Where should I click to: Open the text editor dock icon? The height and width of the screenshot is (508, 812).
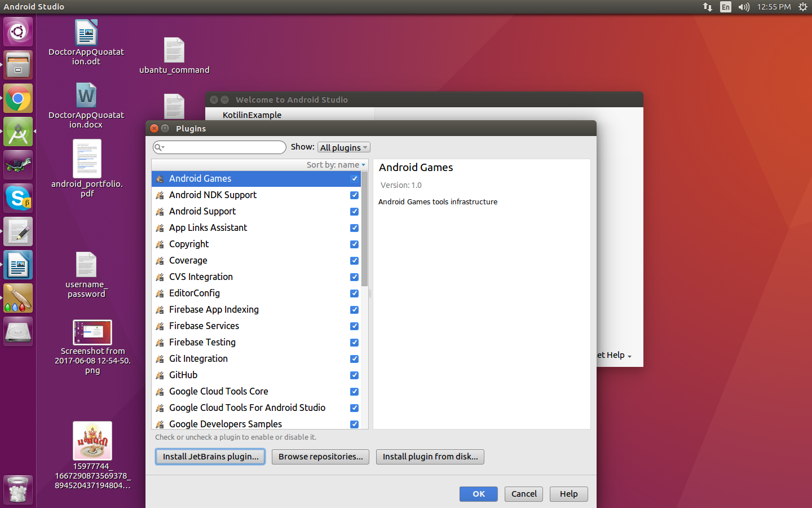[x=18, y=231]
